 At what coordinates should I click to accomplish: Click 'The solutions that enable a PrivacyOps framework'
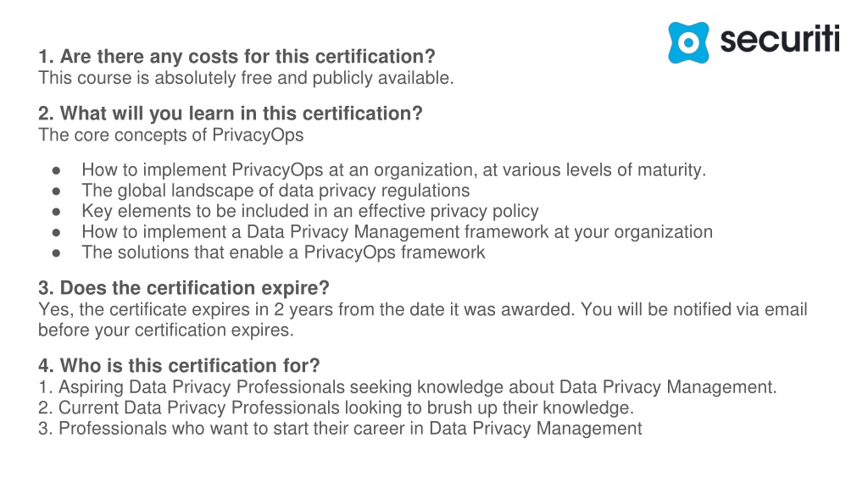pyautogui.click(x=283, y=252)
